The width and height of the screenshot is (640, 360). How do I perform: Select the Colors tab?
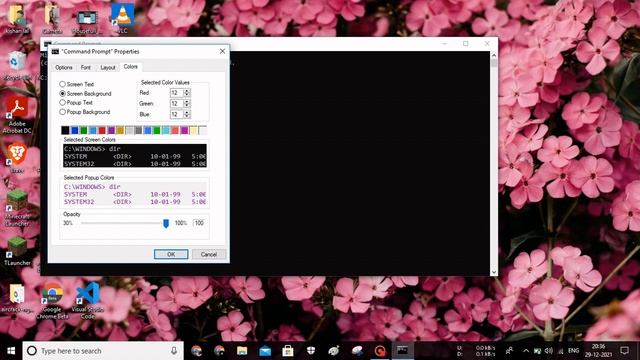click(131, 67)
